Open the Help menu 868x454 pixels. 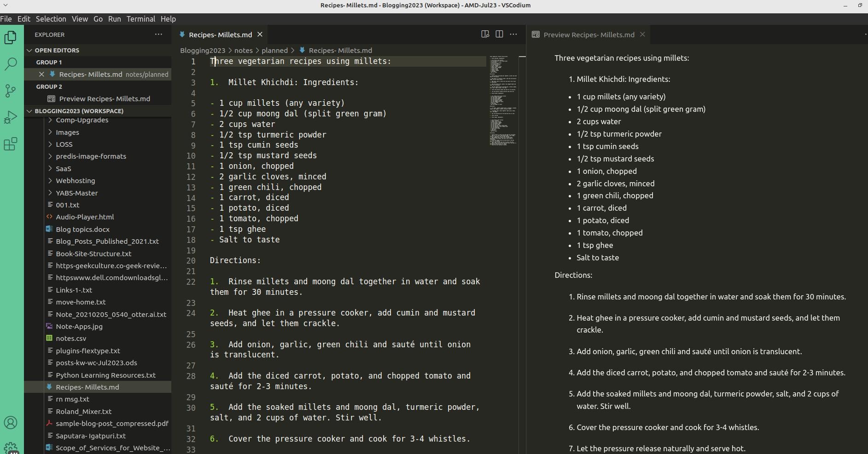(x=168, y=19)
